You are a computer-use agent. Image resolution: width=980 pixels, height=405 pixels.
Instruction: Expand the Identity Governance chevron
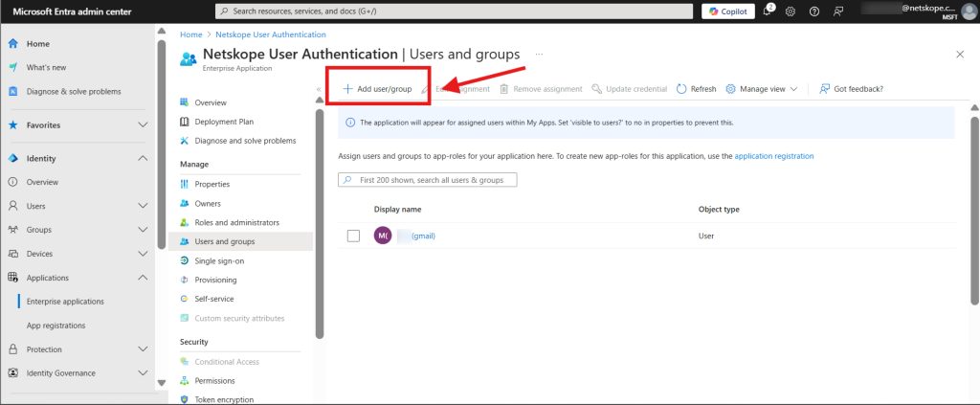click(x=143, y=373)
